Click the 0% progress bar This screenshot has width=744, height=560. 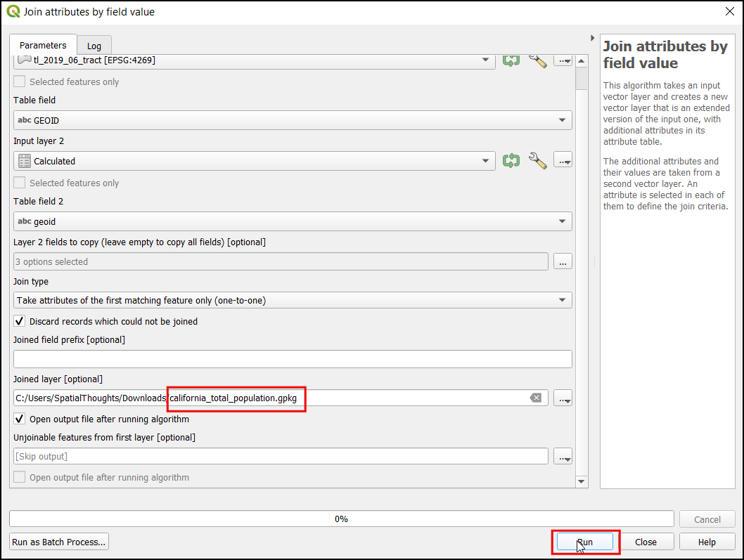coord(341,519)
